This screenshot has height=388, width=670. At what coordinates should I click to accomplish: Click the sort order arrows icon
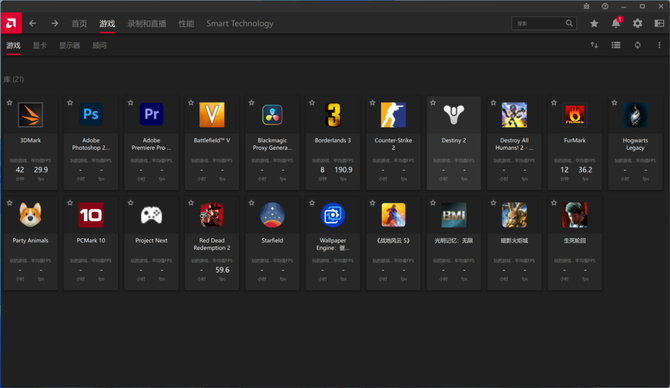point(594,45)
